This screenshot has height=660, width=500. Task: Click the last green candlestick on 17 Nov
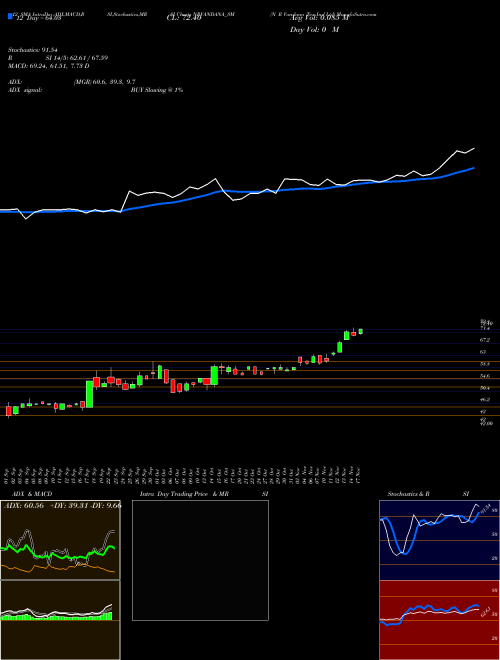click(x=361, y=331)
